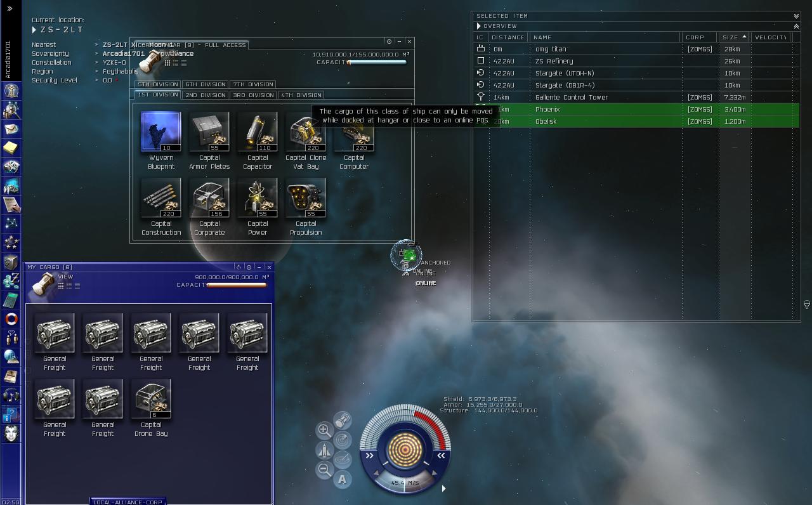
Task: Select Capital Armor Plates in hangar
Action: [x=209, y=141]
